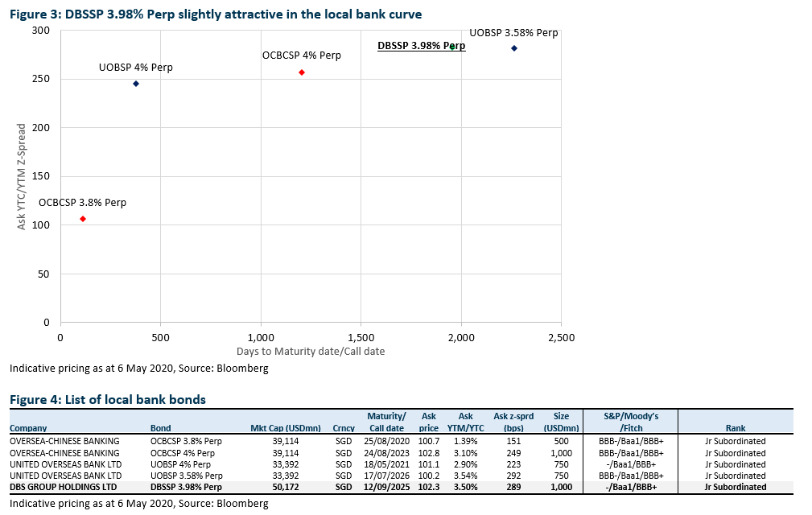This screenshot has height=515, width=812.
Task: Click the heading "Figure 4: List of local bank bonds"
Action: [x=108, y=400]
